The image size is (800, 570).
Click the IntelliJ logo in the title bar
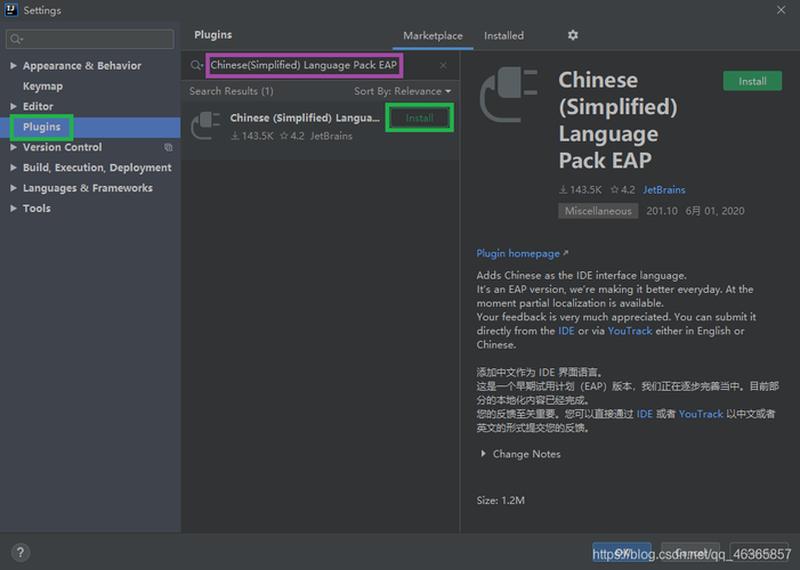coord(11,10)
